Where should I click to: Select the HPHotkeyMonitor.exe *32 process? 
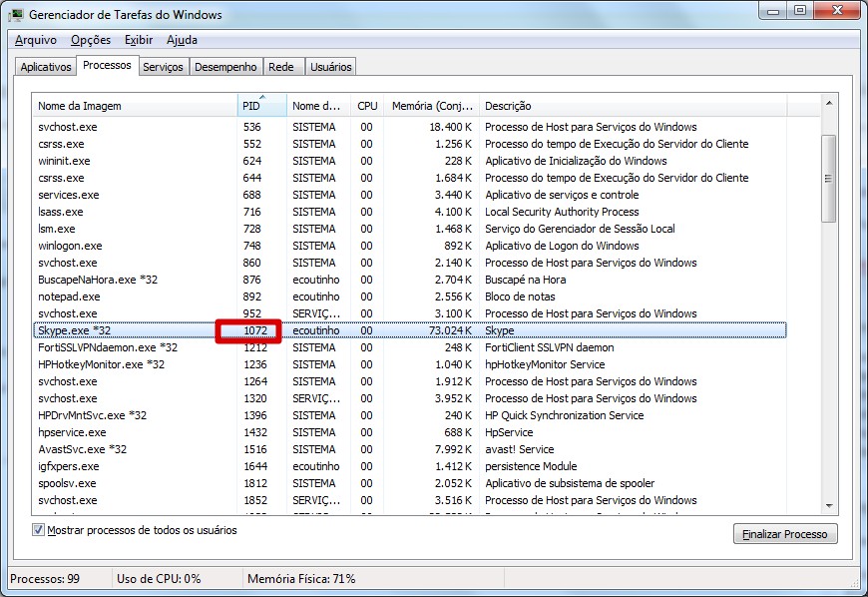pos(410,364)
